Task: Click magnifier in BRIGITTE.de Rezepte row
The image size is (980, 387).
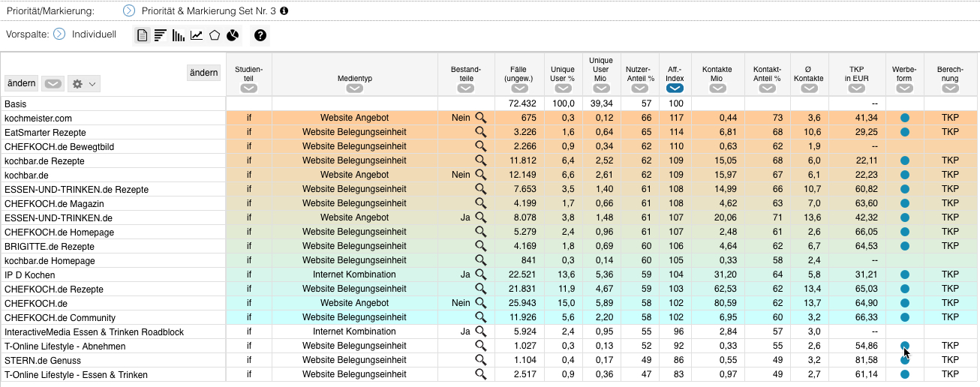Action: (480, 246)
